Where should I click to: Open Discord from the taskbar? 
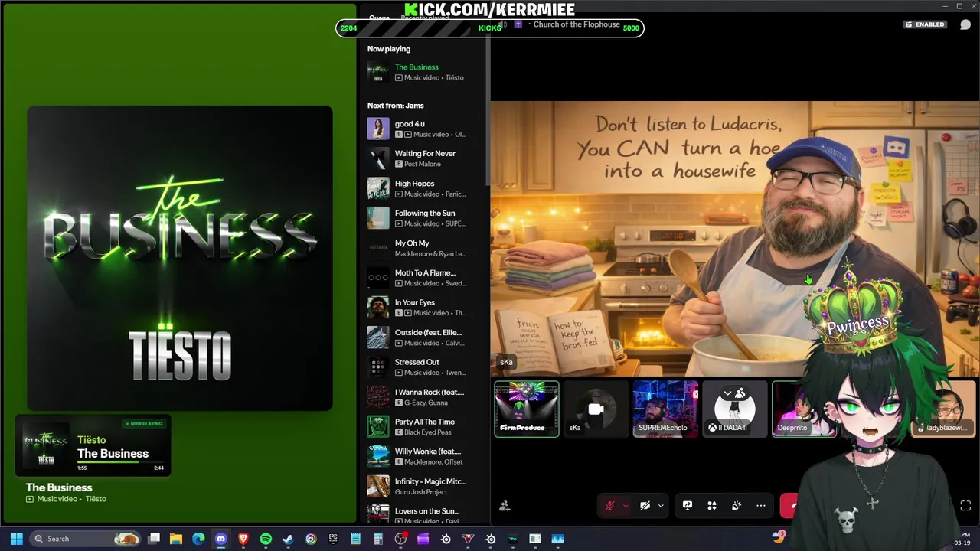pyautogui.click(x=221, y=539)
